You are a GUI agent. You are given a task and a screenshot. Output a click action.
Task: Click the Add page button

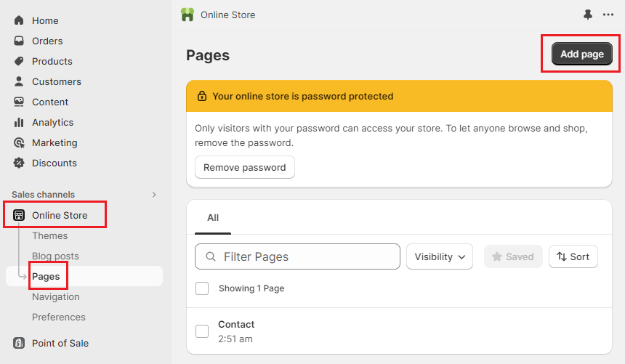click(x=581, y=54)
